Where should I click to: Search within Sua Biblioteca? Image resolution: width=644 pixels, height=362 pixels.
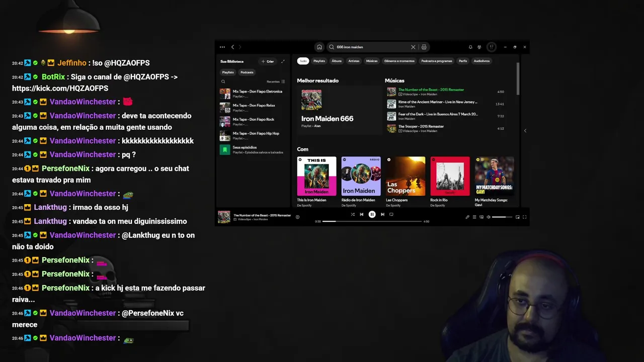[x=223, y=81]
